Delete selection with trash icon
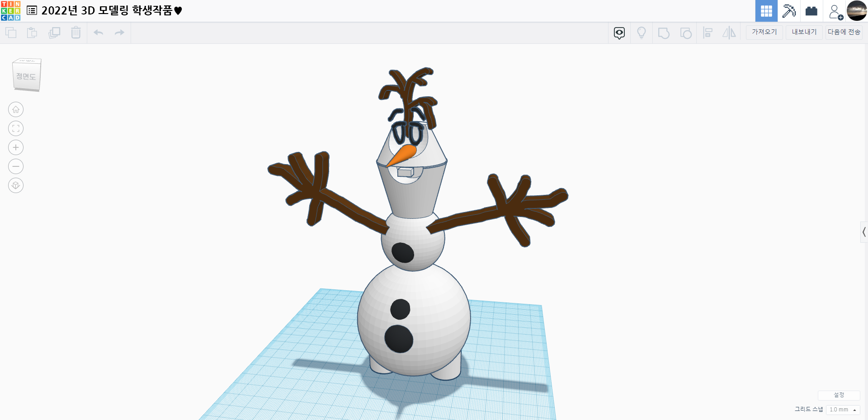Screen dimensions: 868x420 point(76,33)
